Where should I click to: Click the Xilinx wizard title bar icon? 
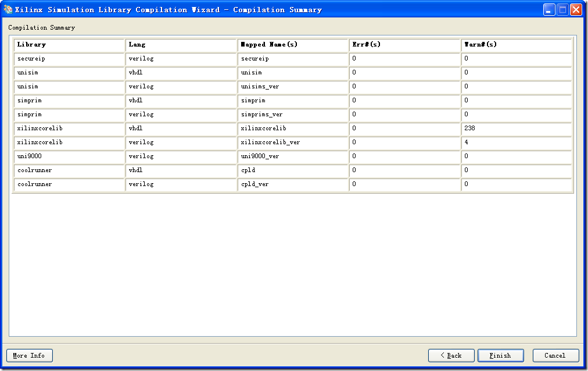[8, 9]
